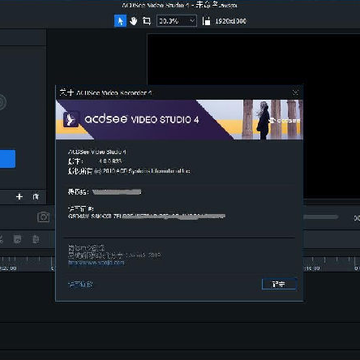Click the black video preview area
Image resolution: width=360 pixels, height=360 pixels.
253,60
